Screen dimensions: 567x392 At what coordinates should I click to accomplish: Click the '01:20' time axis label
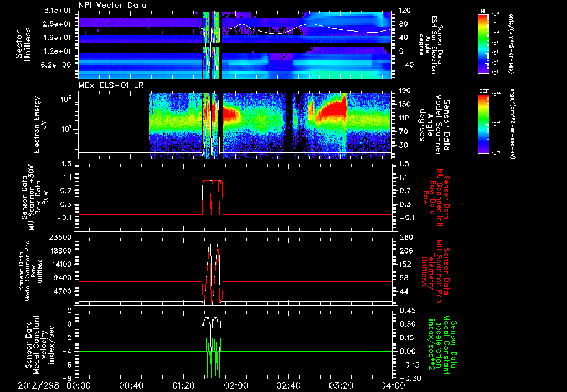(183, 385)
